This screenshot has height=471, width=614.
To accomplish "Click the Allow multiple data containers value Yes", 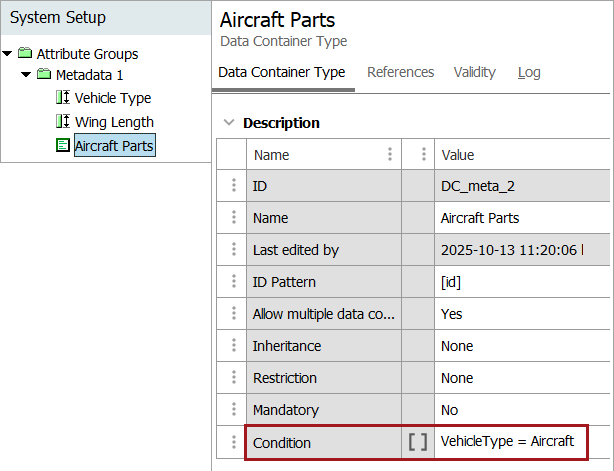I will 452,314.
